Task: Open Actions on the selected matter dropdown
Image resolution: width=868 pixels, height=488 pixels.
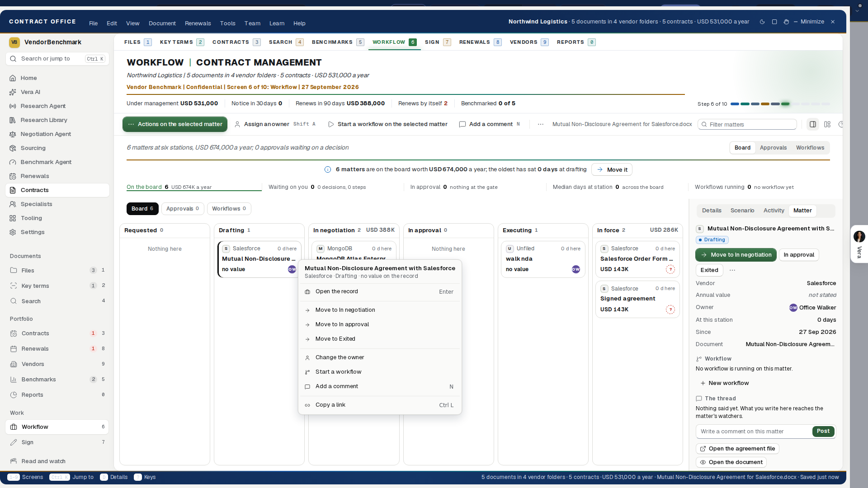Action: 175,124
